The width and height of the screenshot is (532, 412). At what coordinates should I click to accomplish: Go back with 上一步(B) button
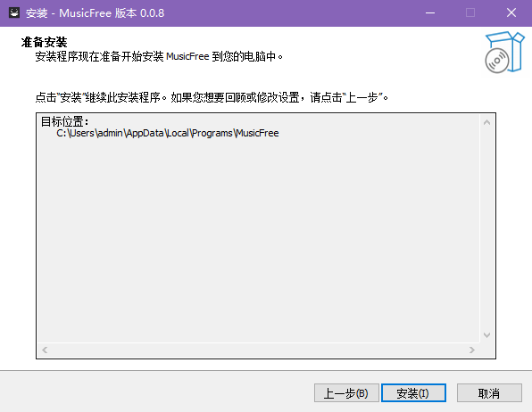click(x=346, y=393)
